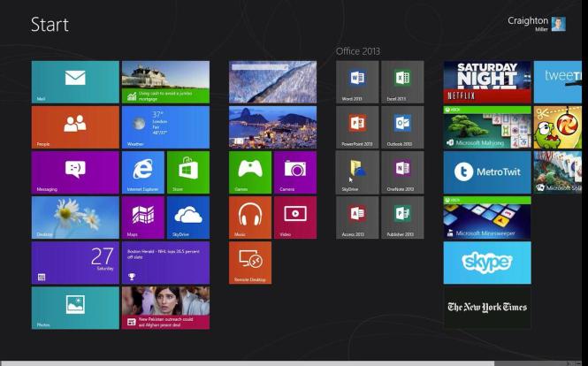
Task: Open the Microsoft Minesweeper tile
Action: pyautogui.click(x=487, y=217)
